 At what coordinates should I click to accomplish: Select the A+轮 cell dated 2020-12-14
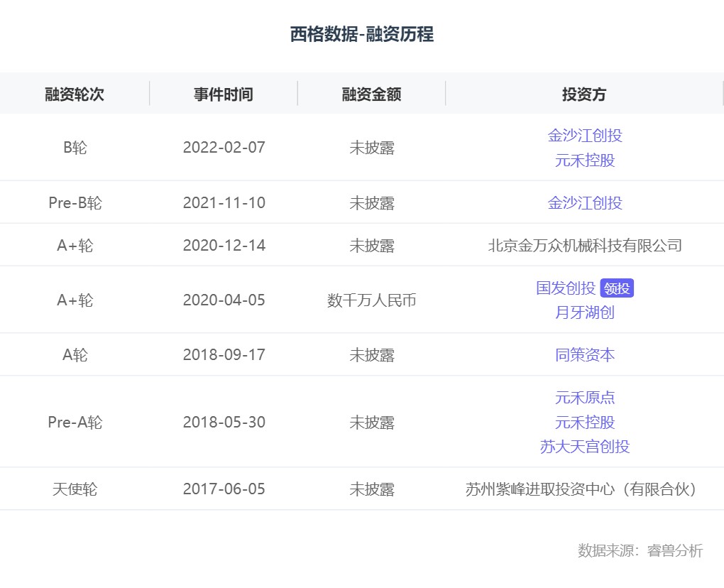click(75, 245)
